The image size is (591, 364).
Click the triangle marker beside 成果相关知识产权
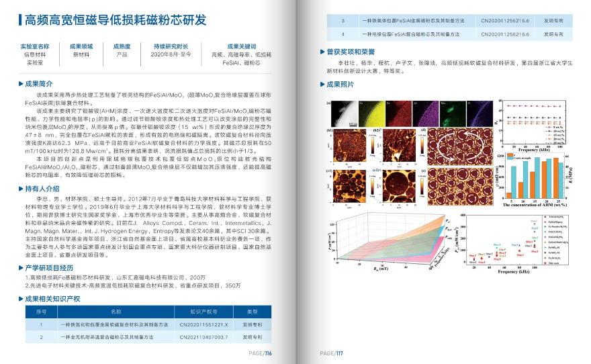[x=19, y=298]
